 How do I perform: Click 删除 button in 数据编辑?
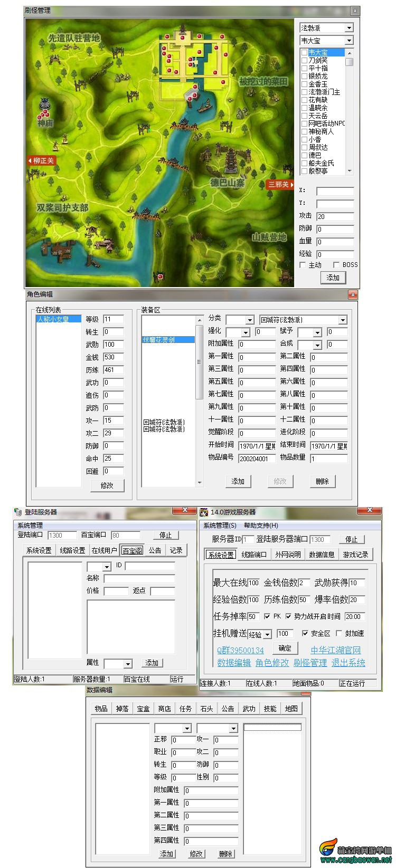tap(226, 854)
